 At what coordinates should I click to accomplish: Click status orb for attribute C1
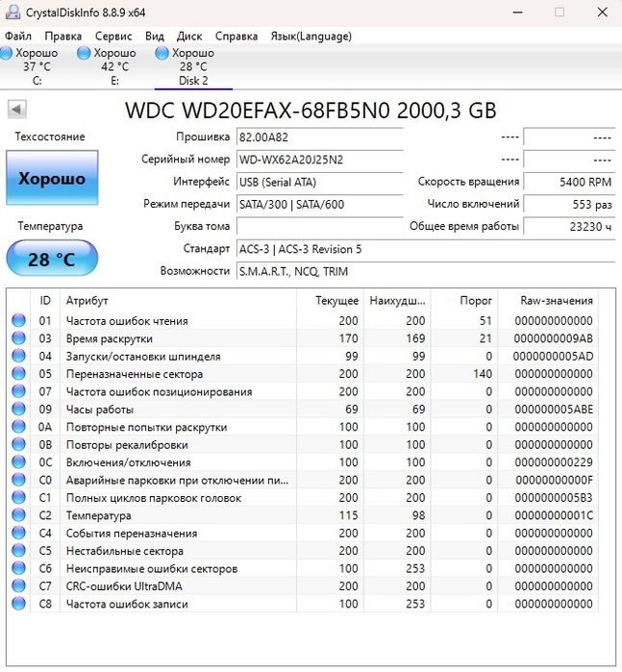tap(18, 497)
